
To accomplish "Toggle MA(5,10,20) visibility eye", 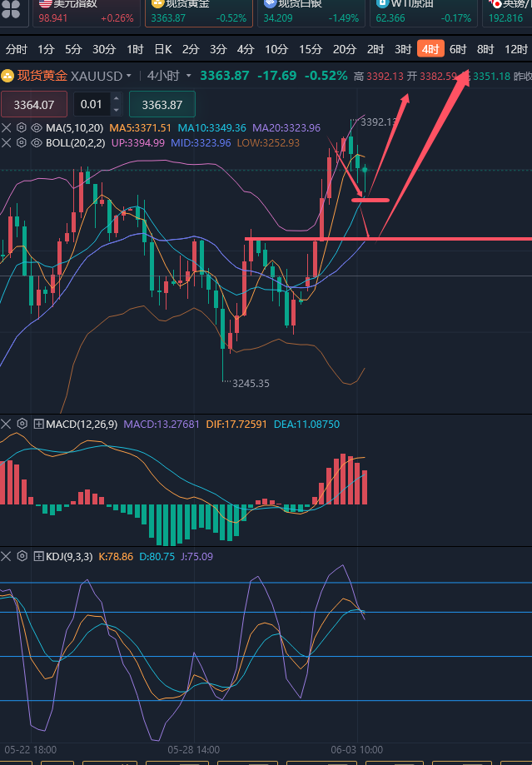I will [x=37, y=128].
